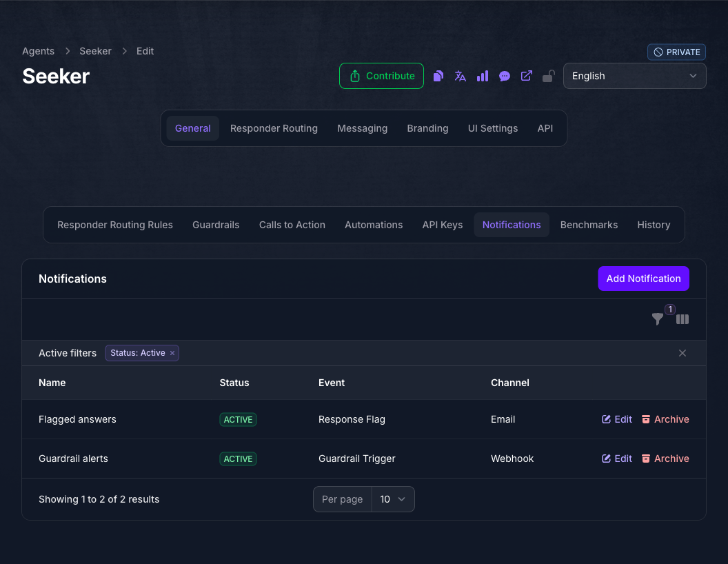Click the Status column header
Screen dimensions: 728x564
pos(234,383)
